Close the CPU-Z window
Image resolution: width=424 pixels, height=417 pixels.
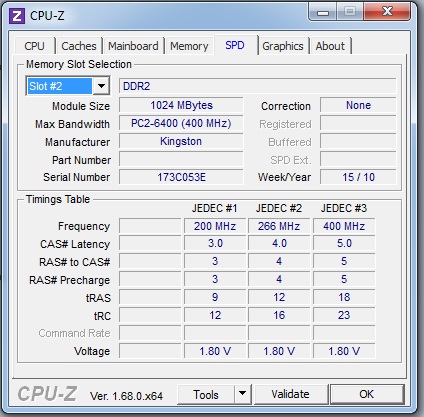tap(387, 12)
